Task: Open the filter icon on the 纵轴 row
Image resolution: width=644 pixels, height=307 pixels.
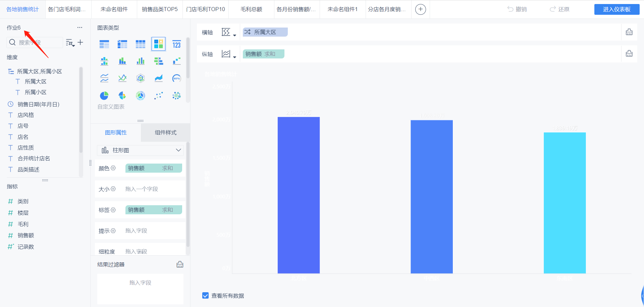Action: [629, 53]
